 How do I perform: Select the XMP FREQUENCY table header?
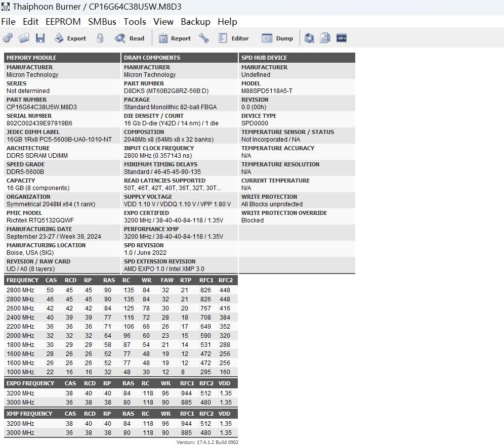30,414
